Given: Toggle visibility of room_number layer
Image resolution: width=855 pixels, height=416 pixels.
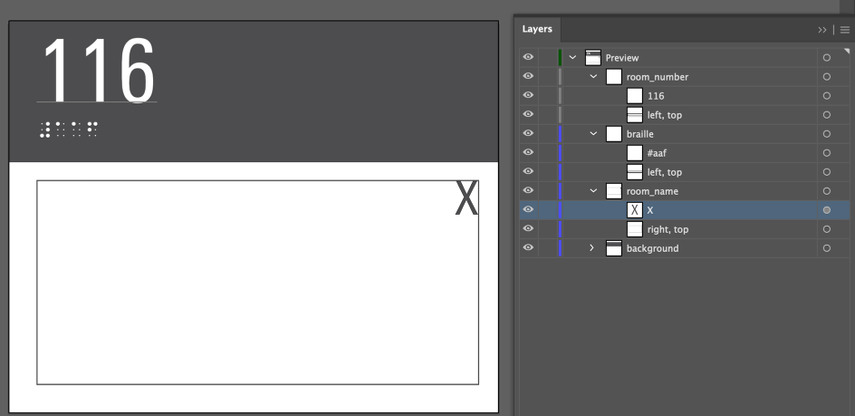Looking at the screenshot, I should 528,76.
